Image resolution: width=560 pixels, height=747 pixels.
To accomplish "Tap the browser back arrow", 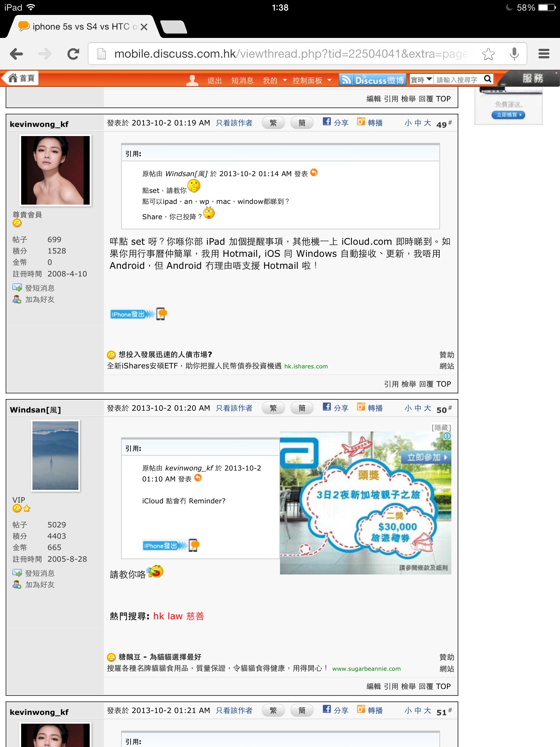I will 17,54.
